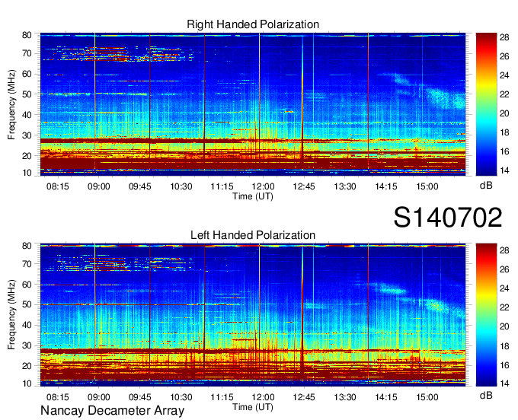Click the Left Handed spectrogram image
518x420 pixels.
253,315
